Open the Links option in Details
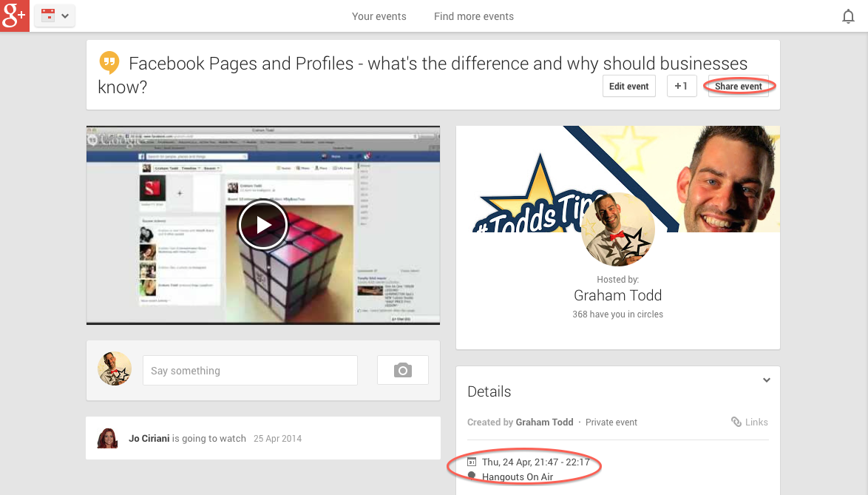 [x=750, y=422]
